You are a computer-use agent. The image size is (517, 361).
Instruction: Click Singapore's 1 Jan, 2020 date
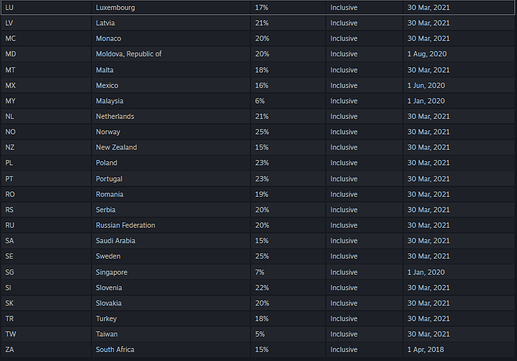(x=426, y=272)
